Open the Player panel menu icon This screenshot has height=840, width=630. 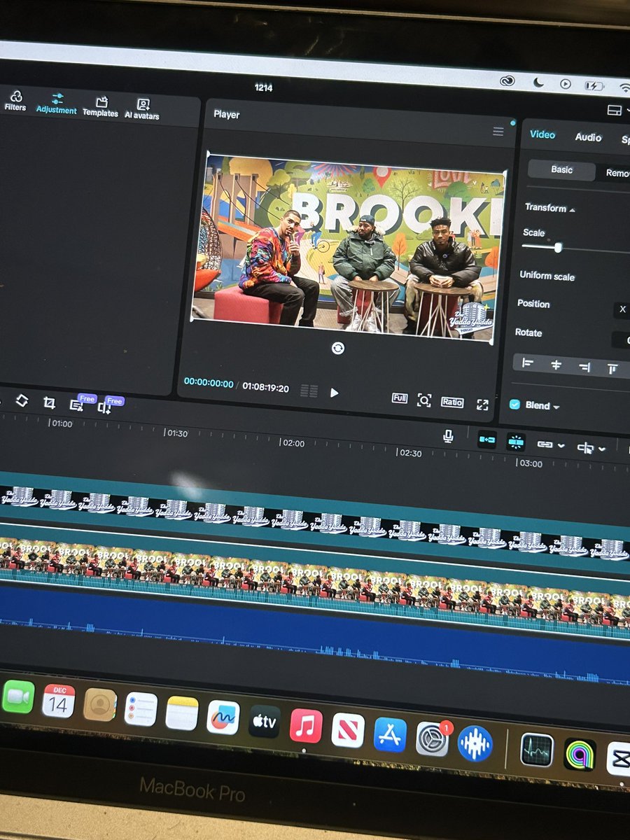[498, 131]
